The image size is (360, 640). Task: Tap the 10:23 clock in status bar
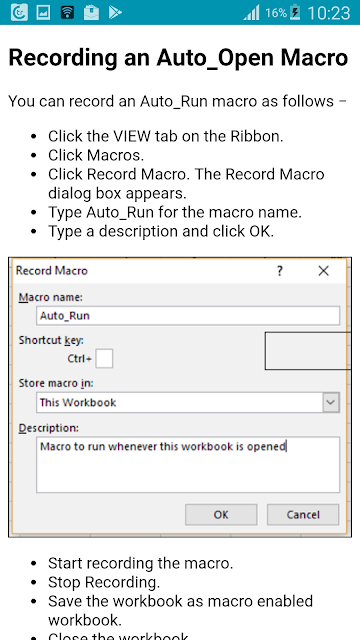pyautogui.click(x=329, y=13)
